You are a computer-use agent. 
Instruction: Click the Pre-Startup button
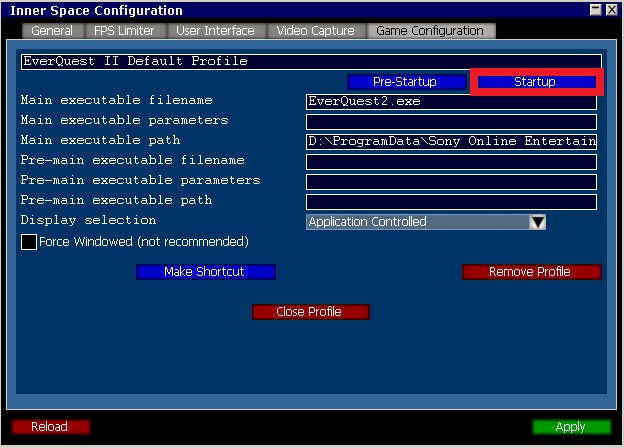point(406,82)
